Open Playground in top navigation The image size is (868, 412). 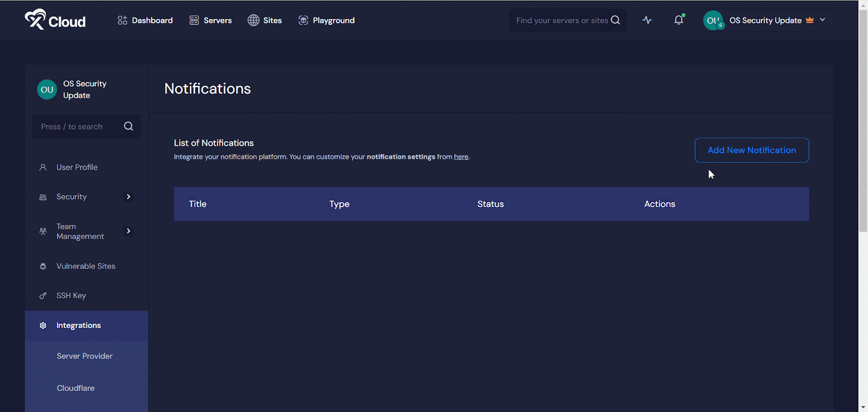(327, 20)
